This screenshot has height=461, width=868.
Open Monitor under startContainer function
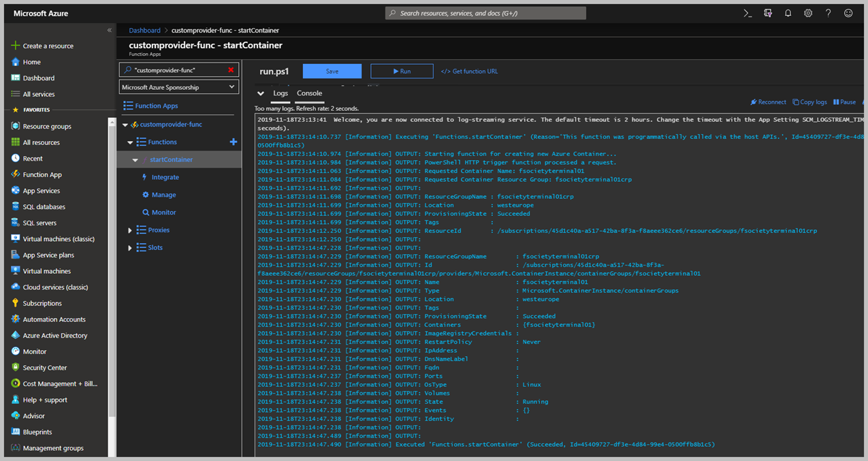click(159, 212)
